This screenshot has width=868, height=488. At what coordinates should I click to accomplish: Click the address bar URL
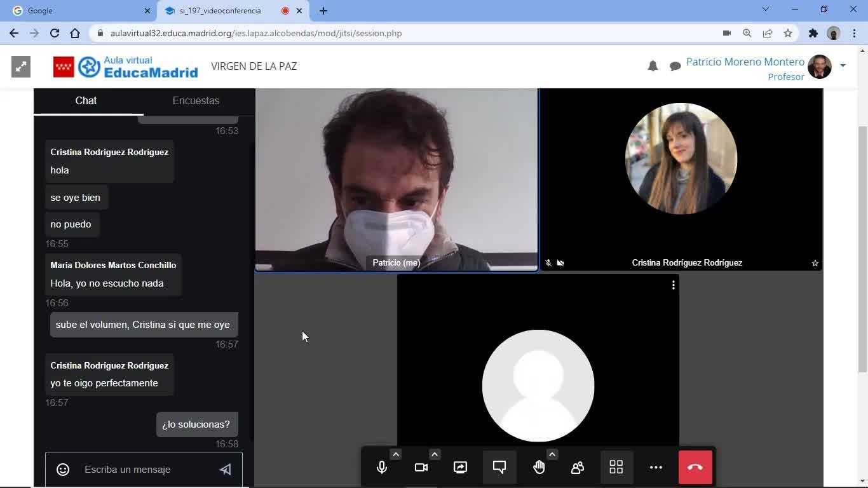coord(256,33)
